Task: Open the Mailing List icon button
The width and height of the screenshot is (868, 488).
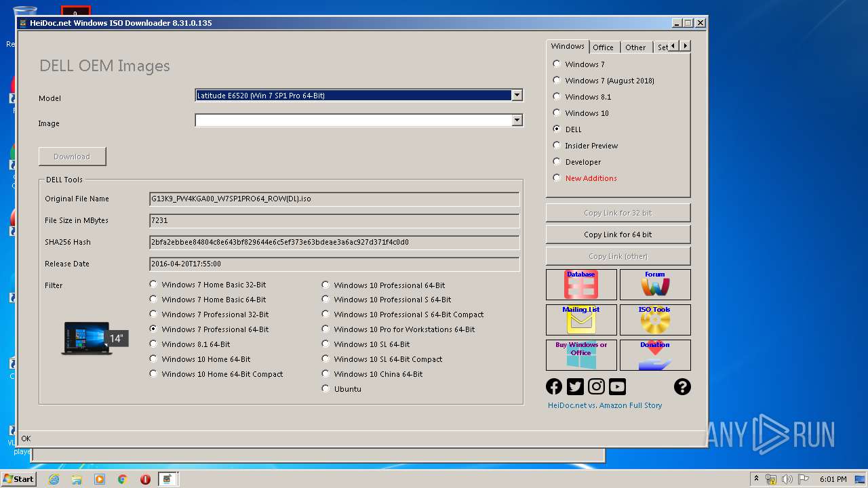Action: (581, 320)
